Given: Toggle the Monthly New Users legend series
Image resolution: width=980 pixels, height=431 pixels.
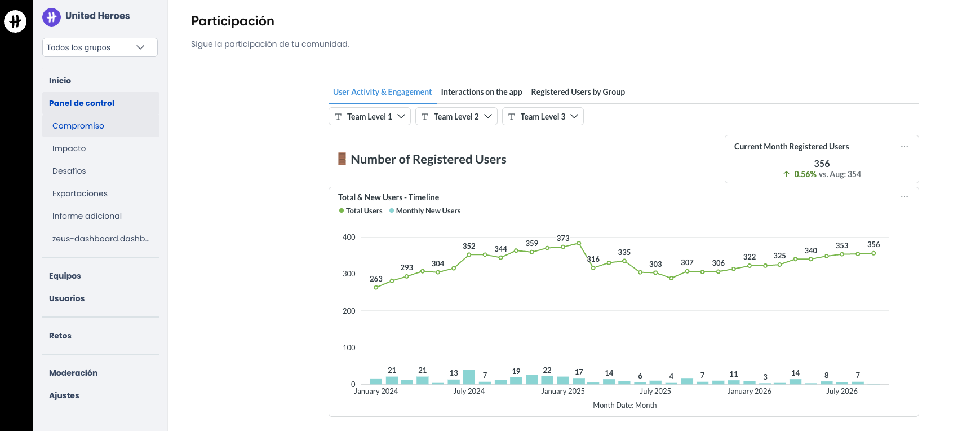Looking at the screenshot, I should 425,210.
